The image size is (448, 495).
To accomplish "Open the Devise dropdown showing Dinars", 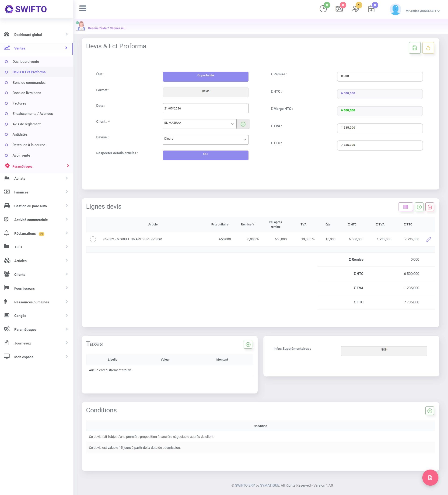I will pos(206,140).
